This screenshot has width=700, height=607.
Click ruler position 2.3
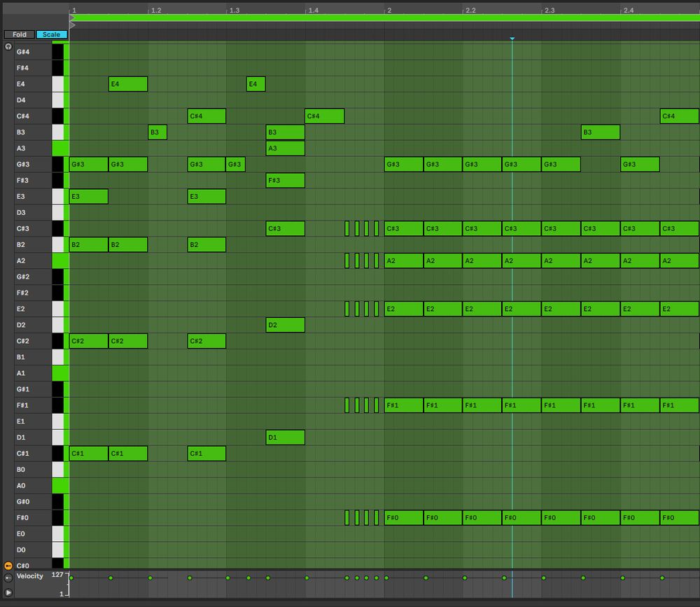(x=549, y=10)
